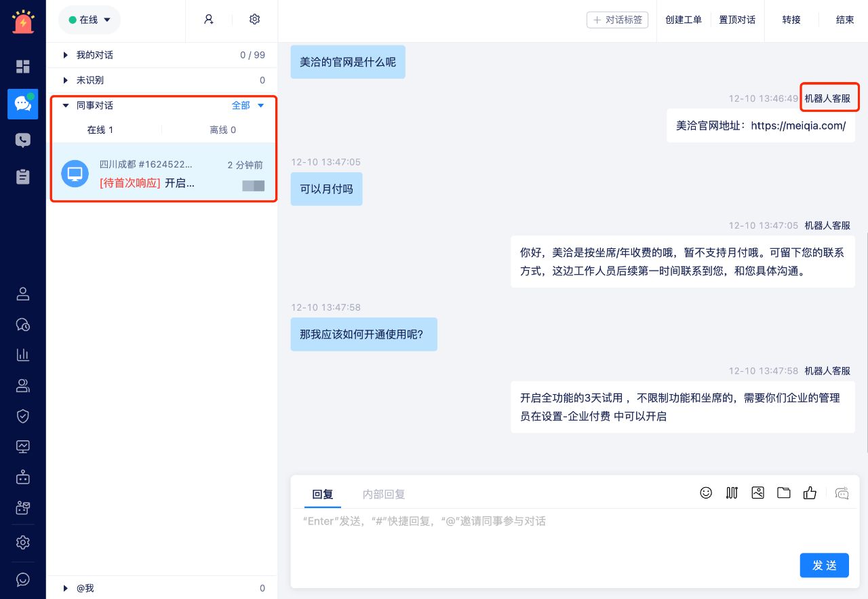This screenshot has height=599, width=868.
Task: Click the reply about 3天试用
Action: [683, 407]
